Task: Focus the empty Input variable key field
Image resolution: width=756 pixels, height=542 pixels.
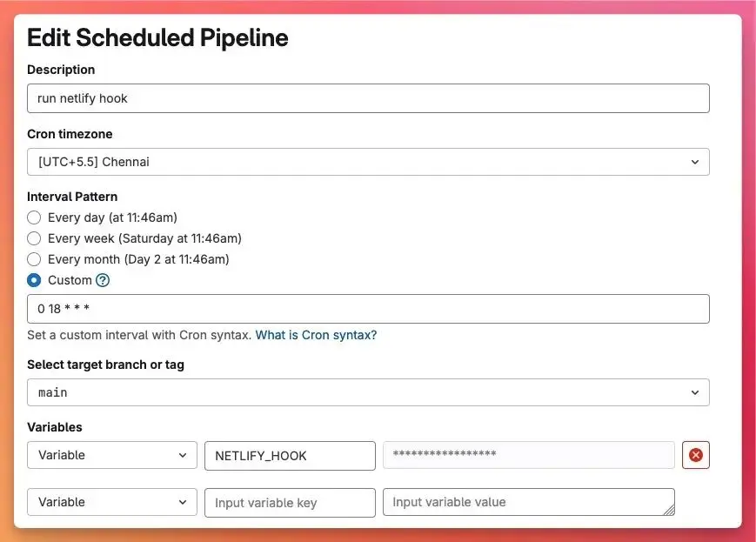Action: pos(290,502)
